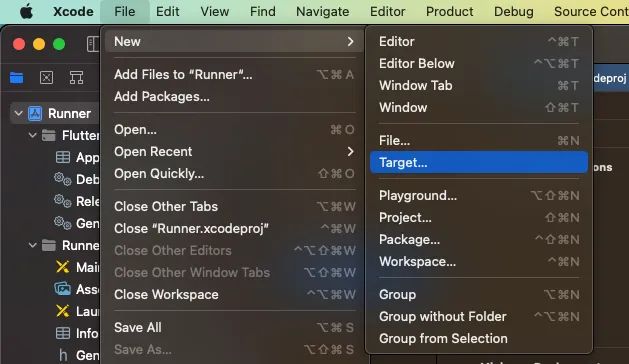The height and width of the screenshot is (364, 629).
Task: Open the Editor menu in the menu bar
Action: click(x=387, y=12)
